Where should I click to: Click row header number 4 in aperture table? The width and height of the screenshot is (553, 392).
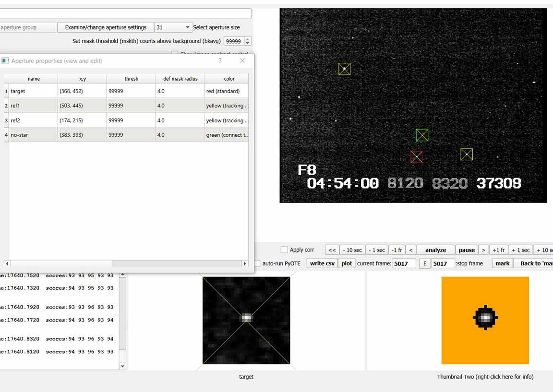tap(6, 135)
